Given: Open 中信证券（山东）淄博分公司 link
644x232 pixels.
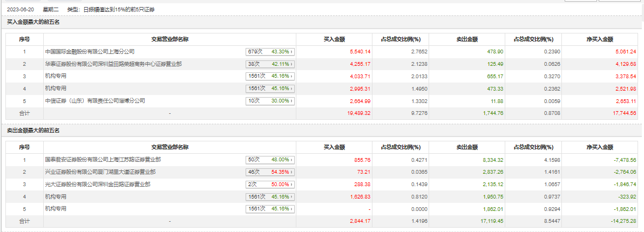Looking at the screenshot, I should pyautogui.click(x=95, y=100).
